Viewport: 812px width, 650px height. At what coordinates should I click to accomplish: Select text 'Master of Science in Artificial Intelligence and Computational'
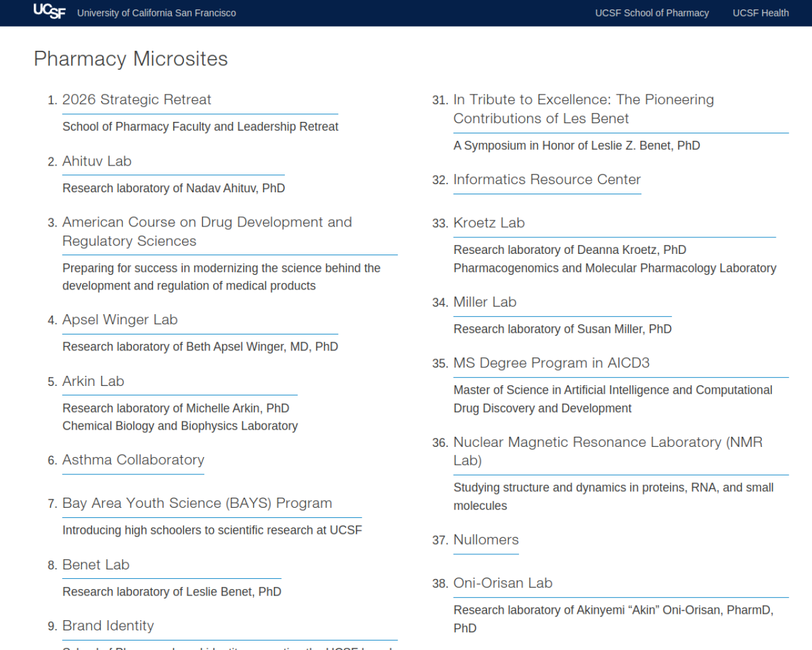pos(613,390)
